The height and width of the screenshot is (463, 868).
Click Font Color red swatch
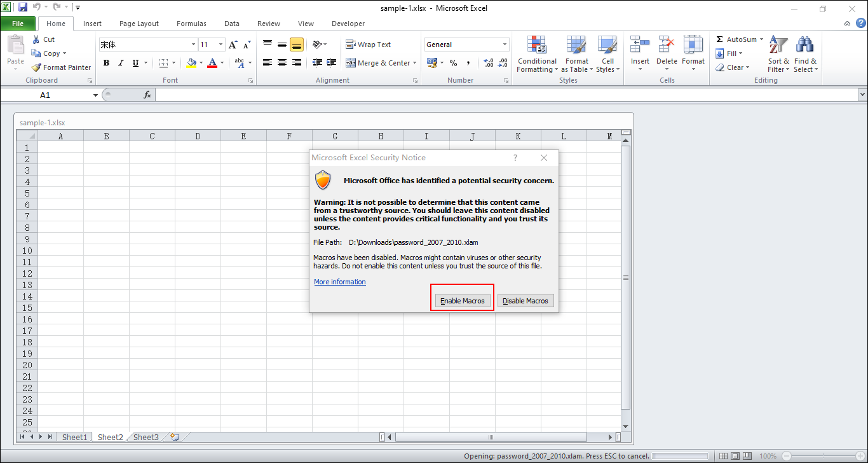212,63
